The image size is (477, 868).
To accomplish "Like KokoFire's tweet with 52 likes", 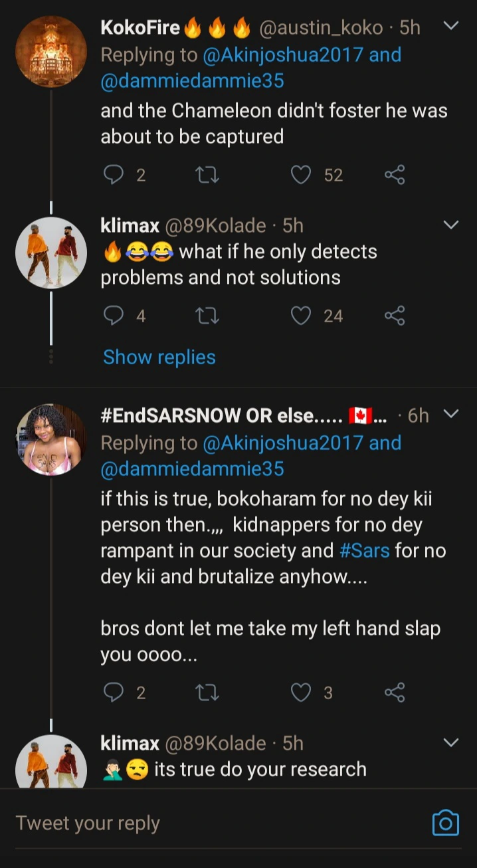I will coord(302,175).
